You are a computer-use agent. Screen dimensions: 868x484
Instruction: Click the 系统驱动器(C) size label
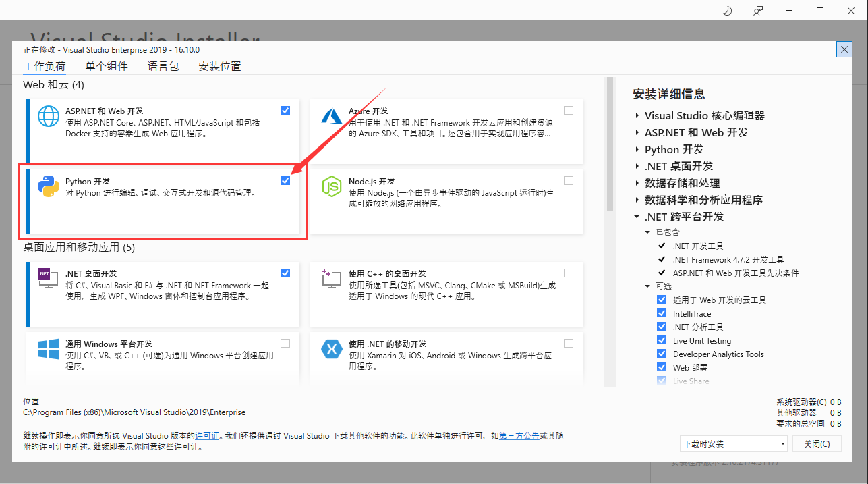click(x=801, y=402)
